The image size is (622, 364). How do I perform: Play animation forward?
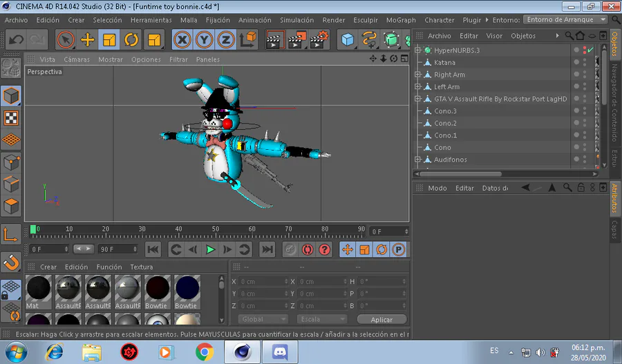(210, 249)
